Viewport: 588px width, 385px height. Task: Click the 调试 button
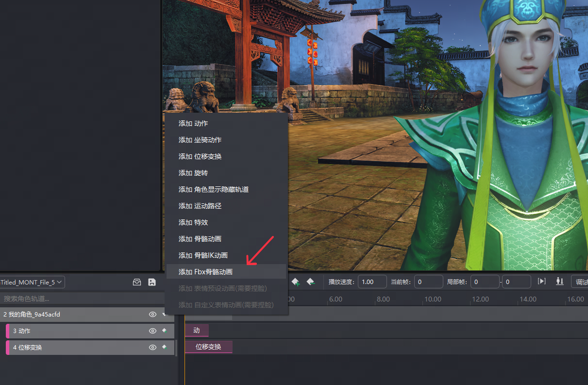[x=580, y=282]
